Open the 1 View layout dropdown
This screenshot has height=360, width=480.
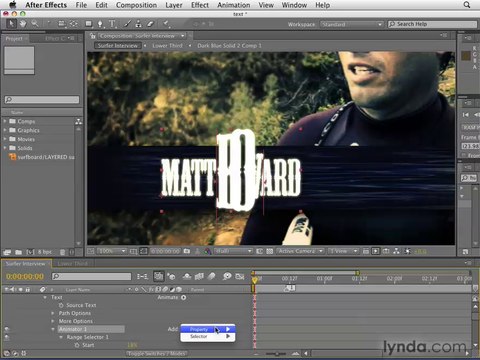click(343, 251)
